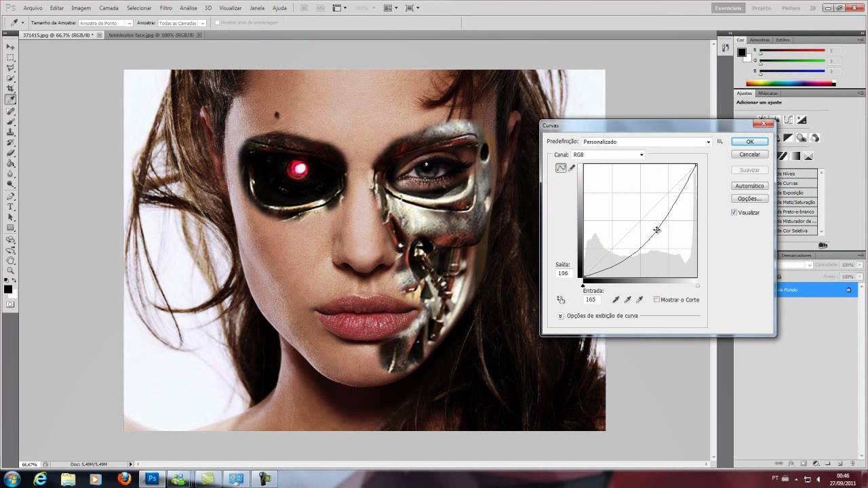Enable the Mostrar o Corte checkbox
The width and height of the screenshot is (868, 488).
coord(656,300)
